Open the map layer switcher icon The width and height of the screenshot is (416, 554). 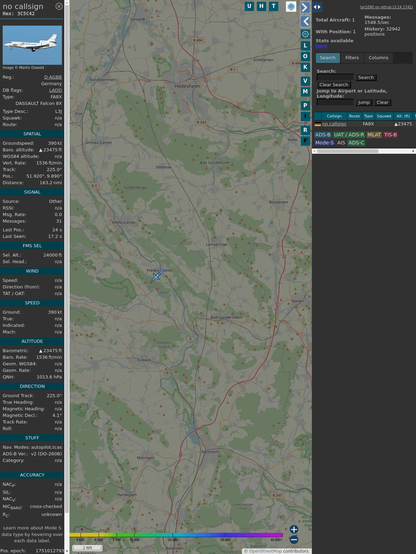tap(291, 6)
